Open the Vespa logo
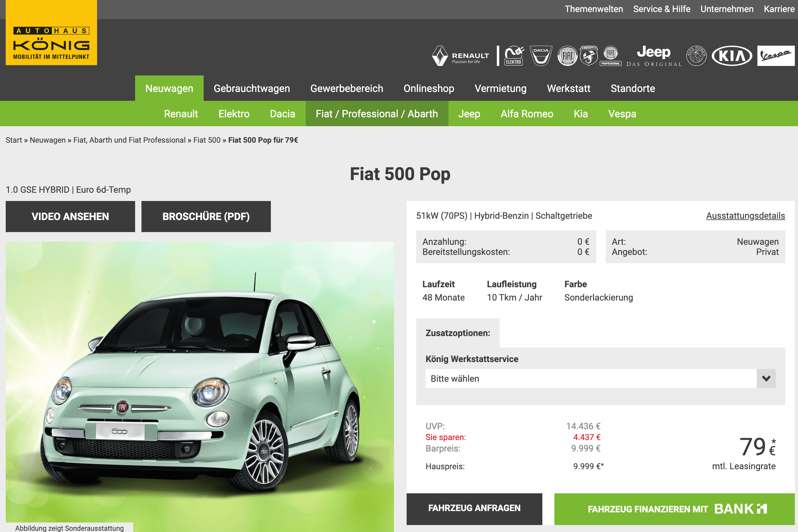798x532 pixels. tap(775, 56)
